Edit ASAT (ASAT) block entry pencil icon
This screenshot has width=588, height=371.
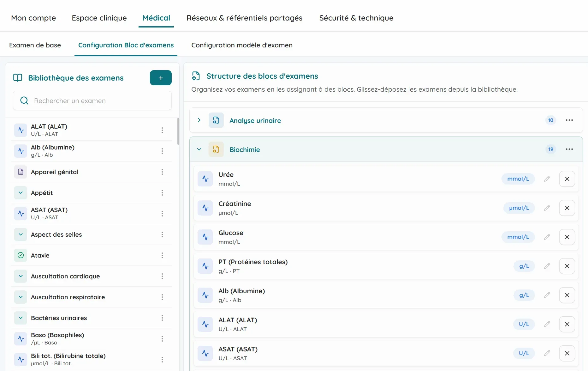(x=547, y=353)
